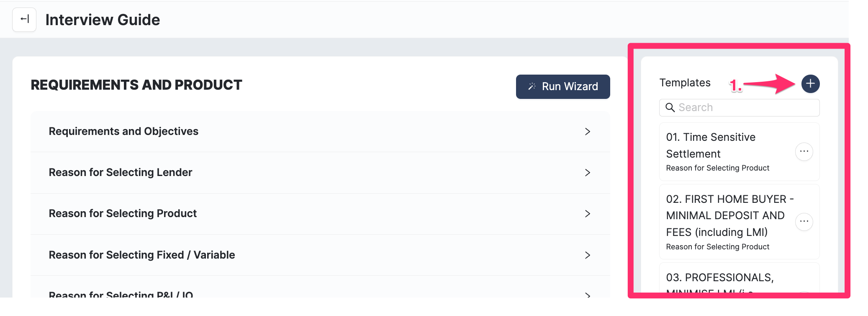The image size is (868, 316).
Task: Click the collapse panel arrow icon
Action: (24, 19)
